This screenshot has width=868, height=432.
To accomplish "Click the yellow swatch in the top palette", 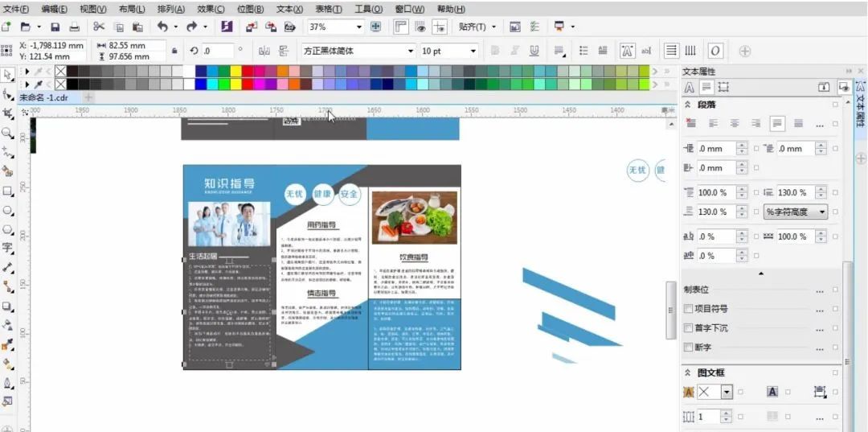I will pyautogui.click(x=235, y=71).
